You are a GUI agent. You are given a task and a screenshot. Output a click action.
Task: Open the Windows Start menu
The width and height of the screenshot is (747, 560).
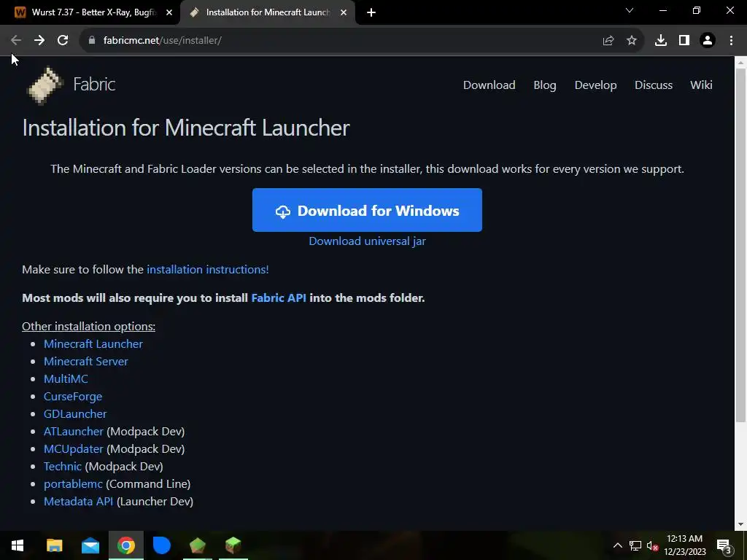(x=18, y=545)
